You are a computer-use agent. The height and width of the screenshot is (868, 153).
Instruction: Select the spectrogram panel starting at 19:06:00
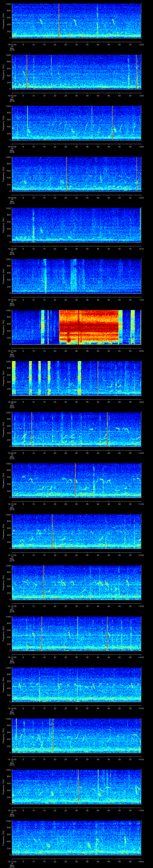[76, 276]
